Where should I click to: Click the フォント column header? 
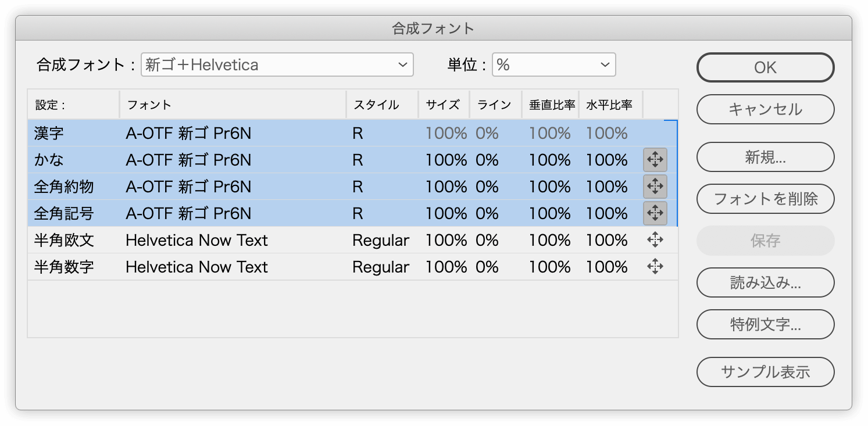(233, 105)
